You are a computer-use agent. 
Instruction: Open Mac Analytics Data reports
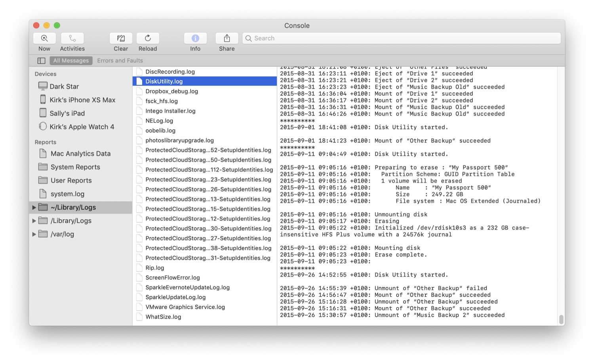80,154
